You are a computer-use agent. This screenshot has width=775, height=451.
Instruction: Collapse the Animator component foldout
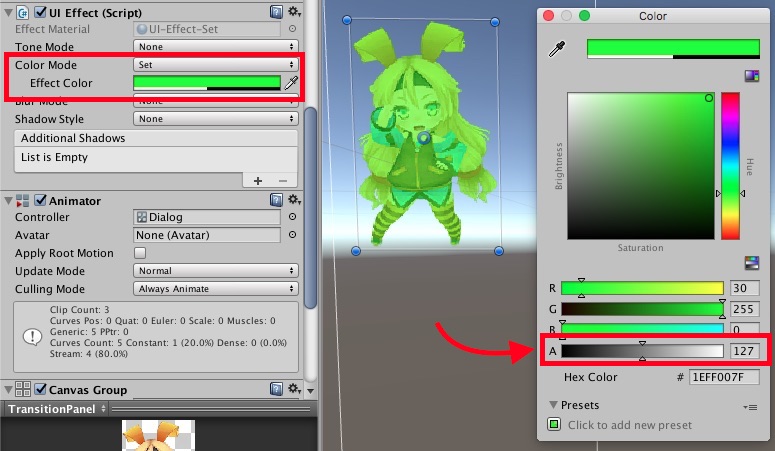8,200
